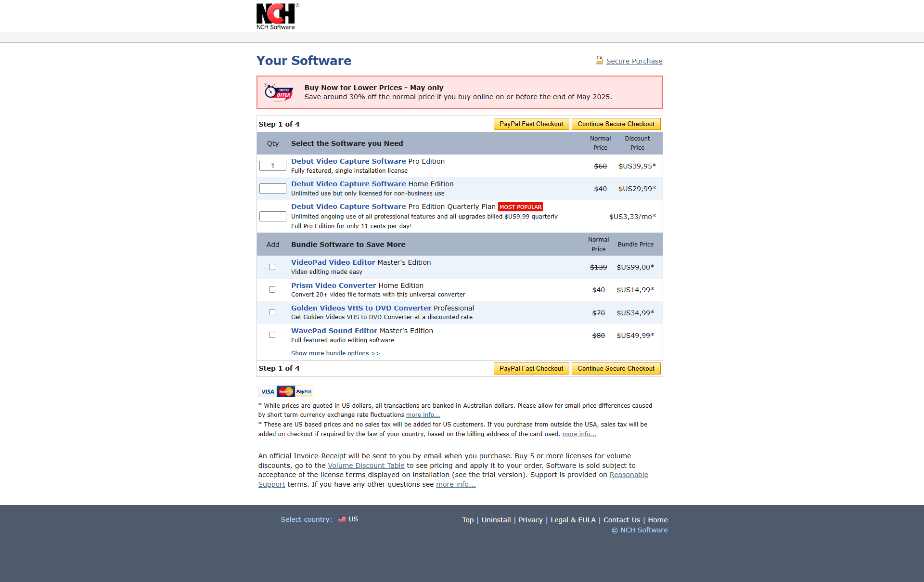Click the Privacy footer link
This screenshot has height=582, width=924.
click(530, 520)
